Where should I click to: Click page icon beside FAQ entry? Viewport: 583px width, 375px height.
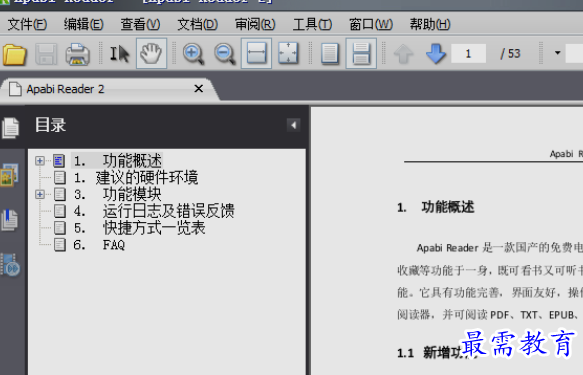(59, 245)
